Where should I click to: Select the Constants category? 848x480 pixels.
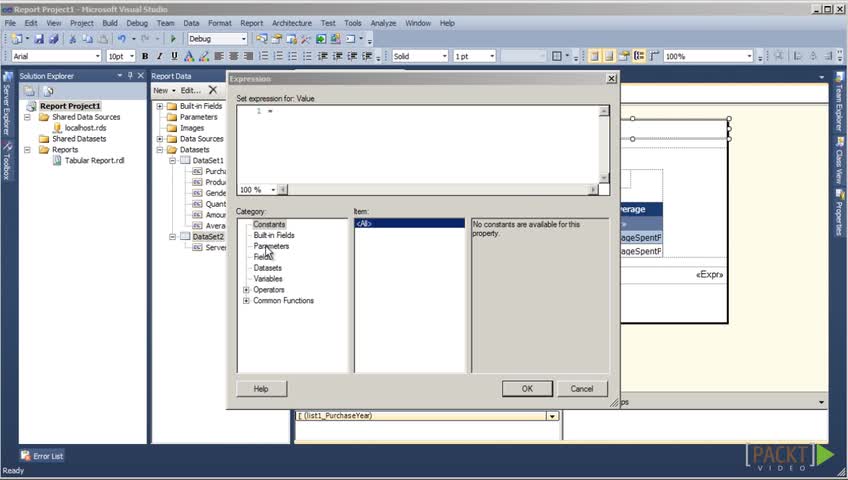pos(269,224)
